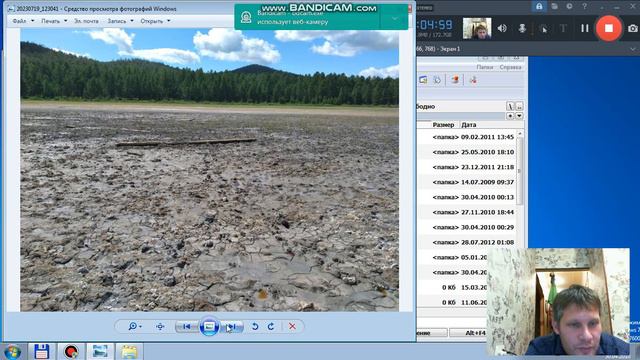Select the folder row dated 28.07.2012 01:08
Image resolution: width=640 pixels, height=360 pixels.
point(467,242)
